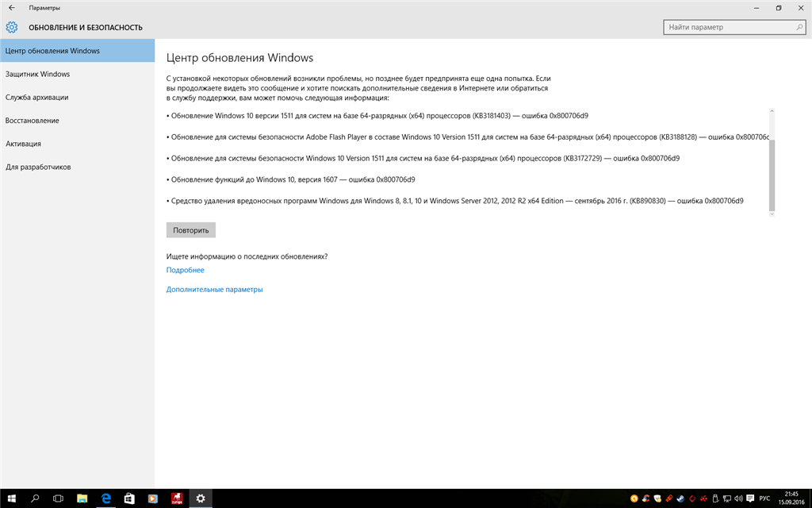The image size is (812, 508).
Task: Click the Adobe Flash Player KB3188128 error line
Action: [468, 137]
